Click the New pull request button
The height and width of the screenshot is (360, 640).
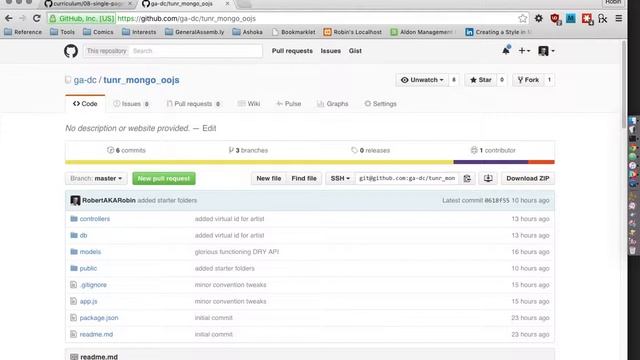164,178
